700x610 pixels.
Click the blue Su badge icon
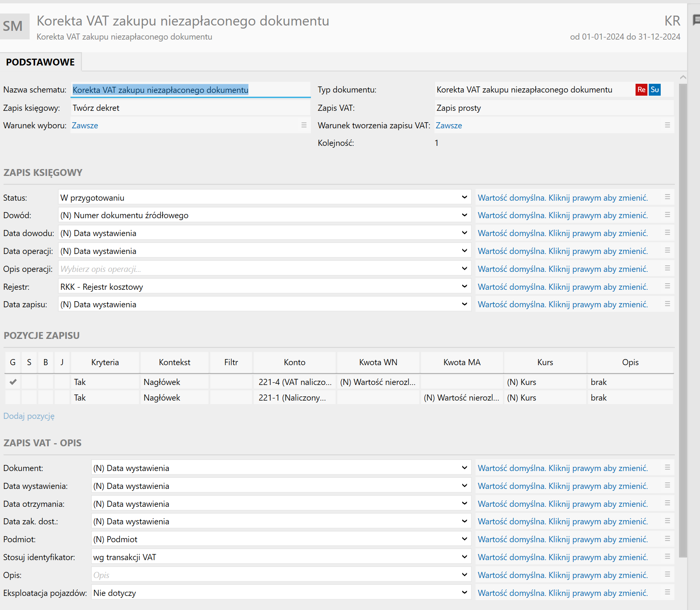pyautogui.click(x=655, y=90)
